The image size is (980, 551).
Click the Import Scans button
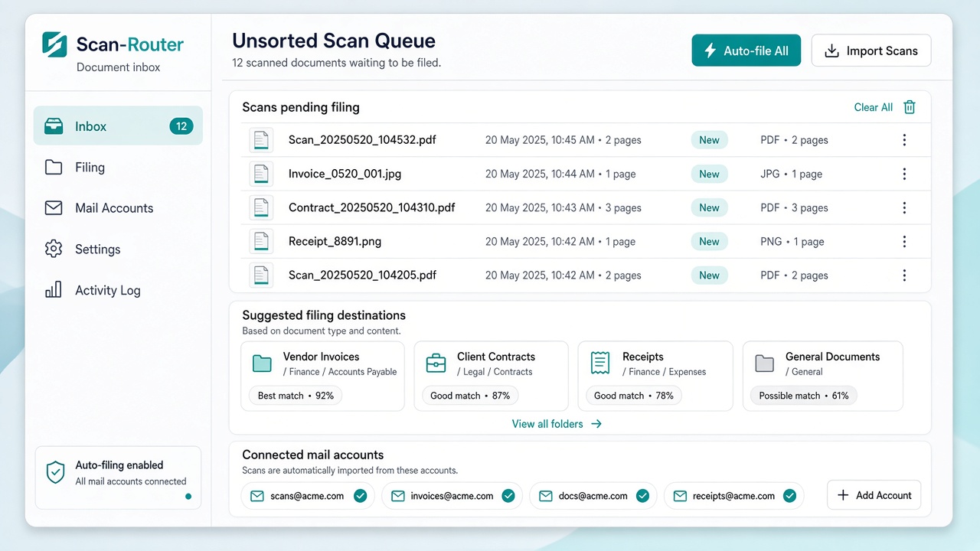871,51
